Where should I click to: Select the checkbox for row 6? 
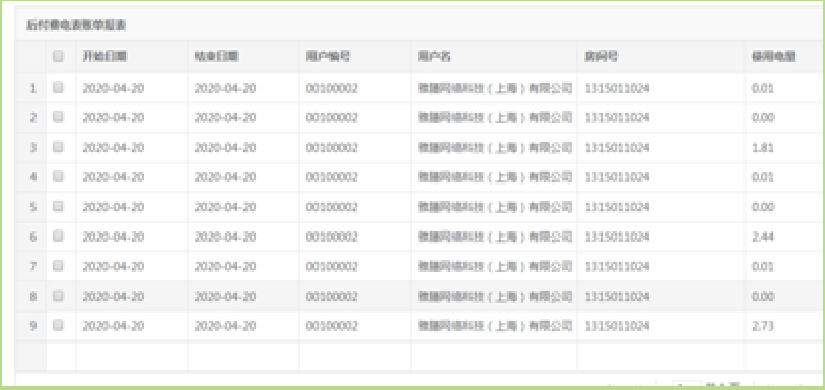[x=58, y=236]
